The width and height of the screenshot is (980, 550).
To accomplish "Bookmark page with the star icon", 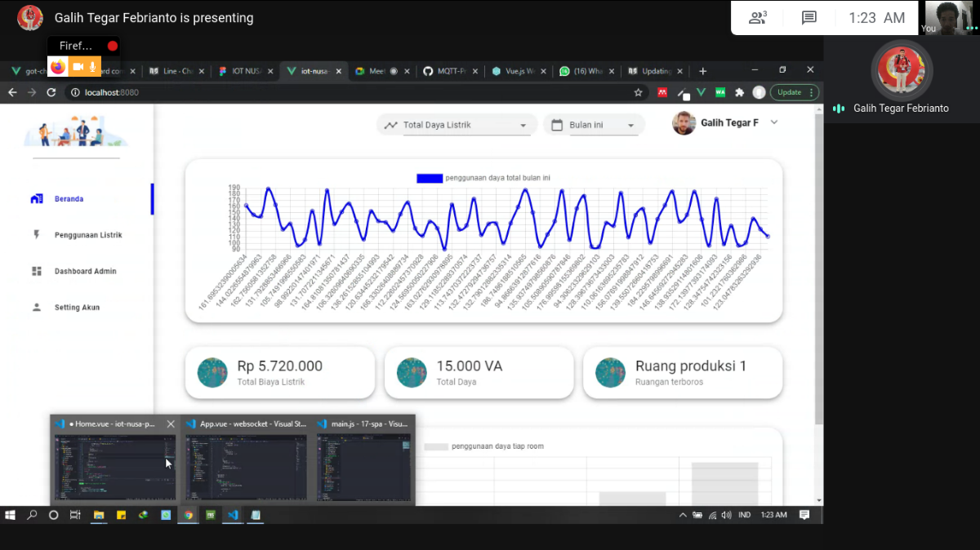I will tap(638, 92).
